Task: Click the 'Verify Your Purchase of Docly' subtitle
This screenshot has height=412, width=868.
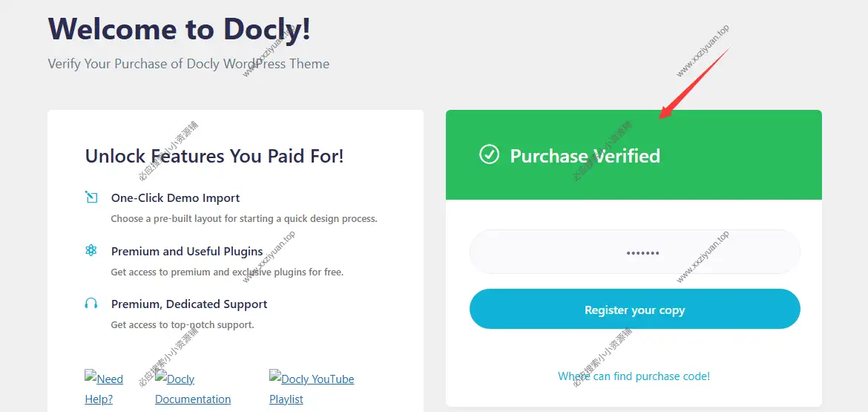Action: click(188, 64)
